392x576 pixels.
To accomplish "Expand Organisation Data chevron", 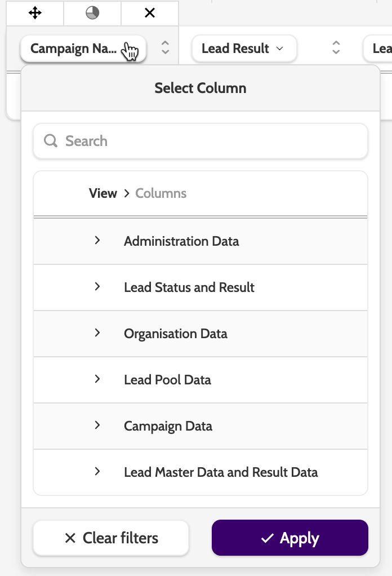I will click(x=97, y=333).
